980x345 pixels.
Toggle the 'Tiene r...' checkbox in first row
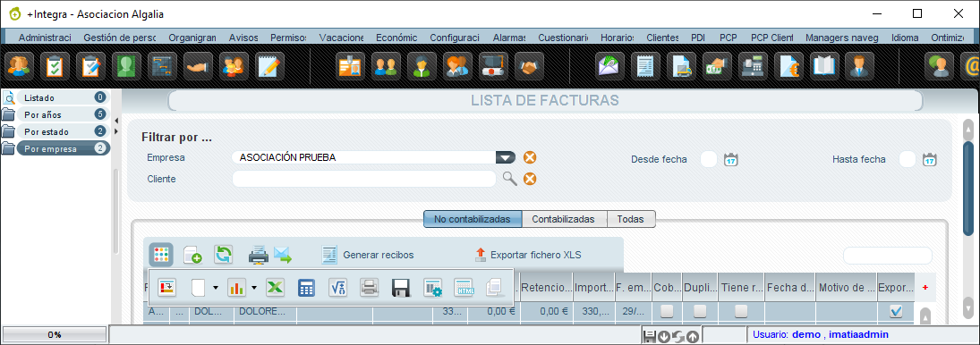[741, 311]
